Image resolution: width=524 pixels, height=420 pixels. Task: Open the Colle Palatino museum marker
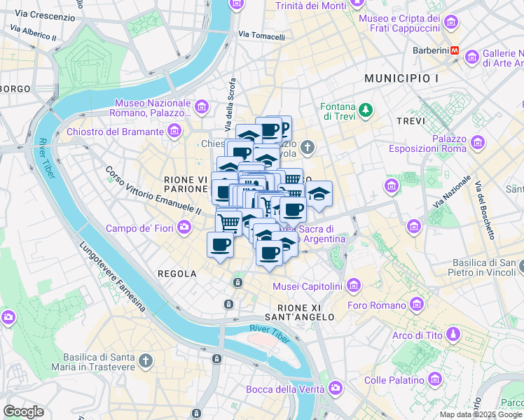435,379
